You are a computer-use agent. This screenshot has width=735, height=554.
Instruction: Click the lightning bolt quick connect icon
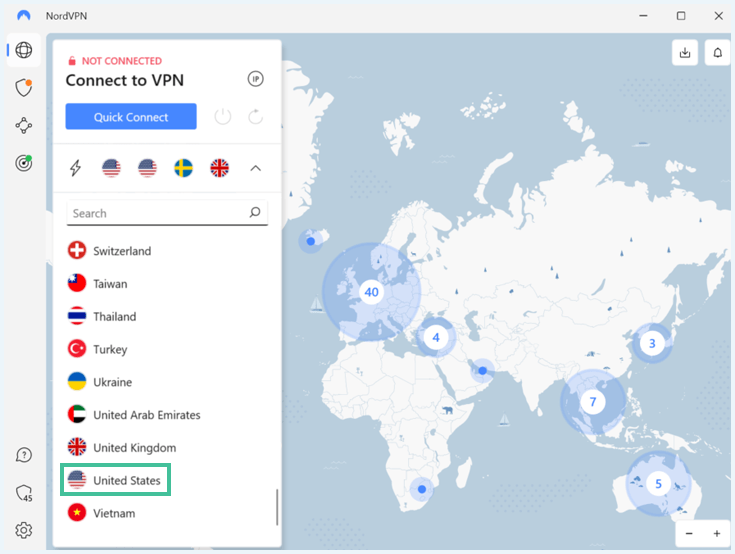(x=75, y=168)
